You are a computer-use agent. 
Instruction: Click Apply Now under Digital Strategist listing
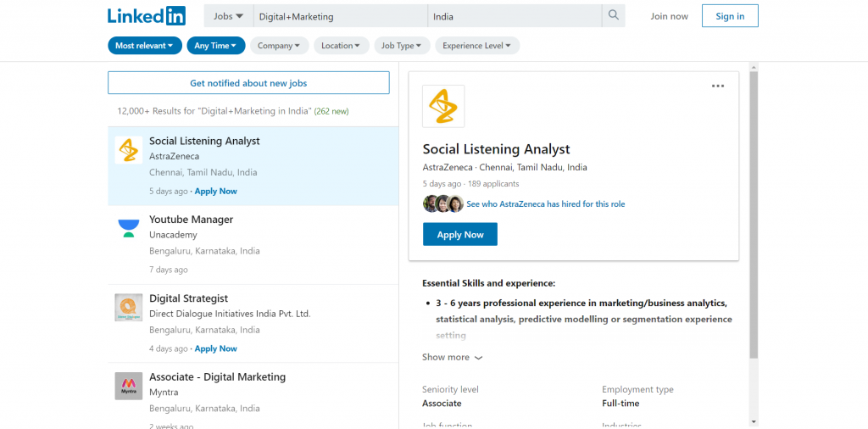(216, 348)
